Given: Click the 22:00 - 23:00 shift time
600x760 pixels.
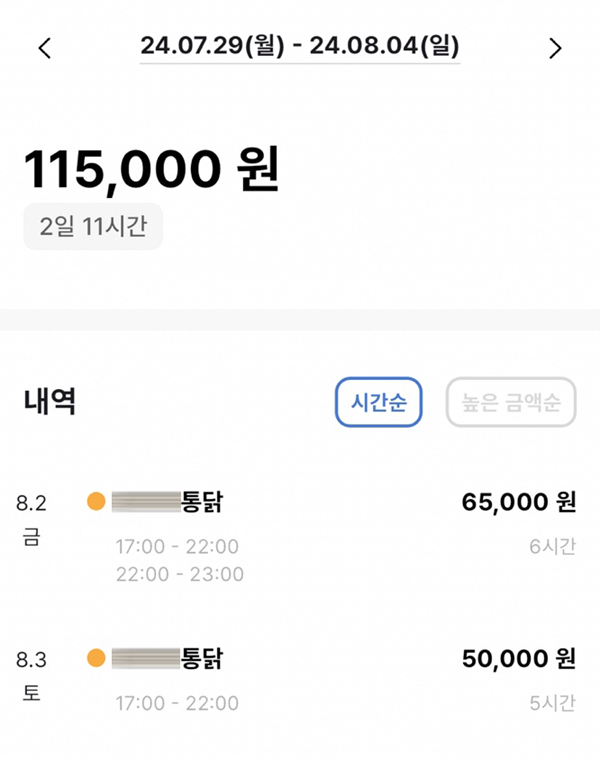Looking at the screenshot, I should (x=178, y=574).
